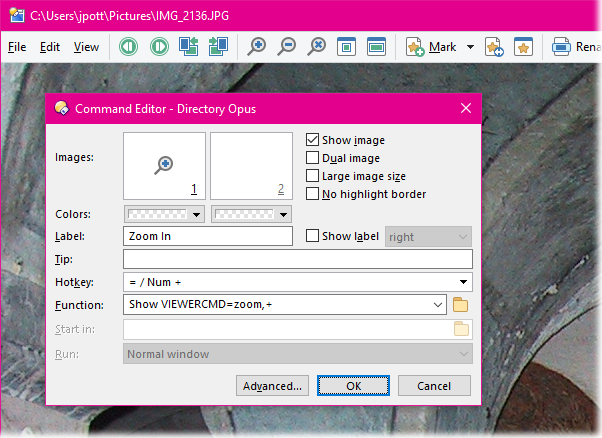Image resolution: width=602 pixels, height=438 pixels.
Task: Click the Reset Zoom magnifier icon
Action: click(316, 47)
